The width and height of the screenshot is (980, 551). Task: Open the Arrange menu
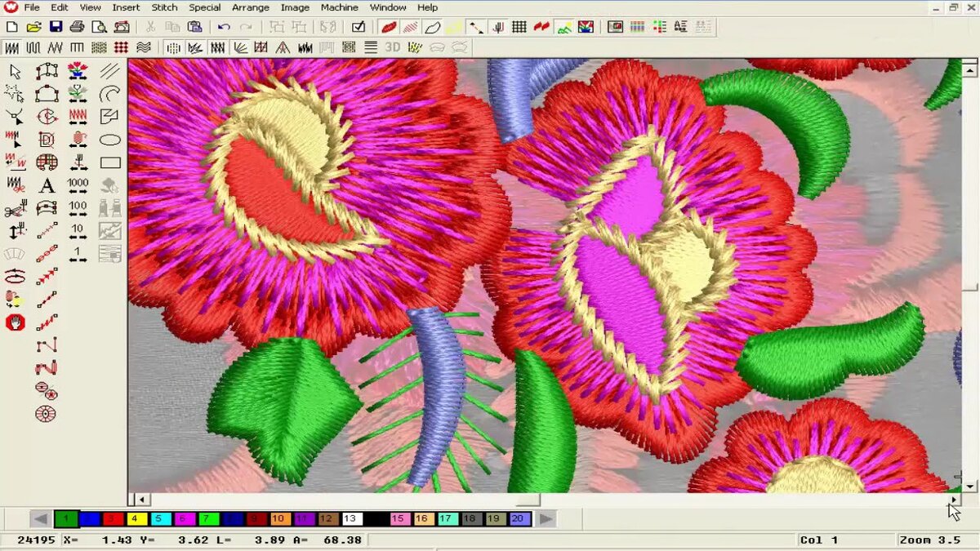pos(251,7)
